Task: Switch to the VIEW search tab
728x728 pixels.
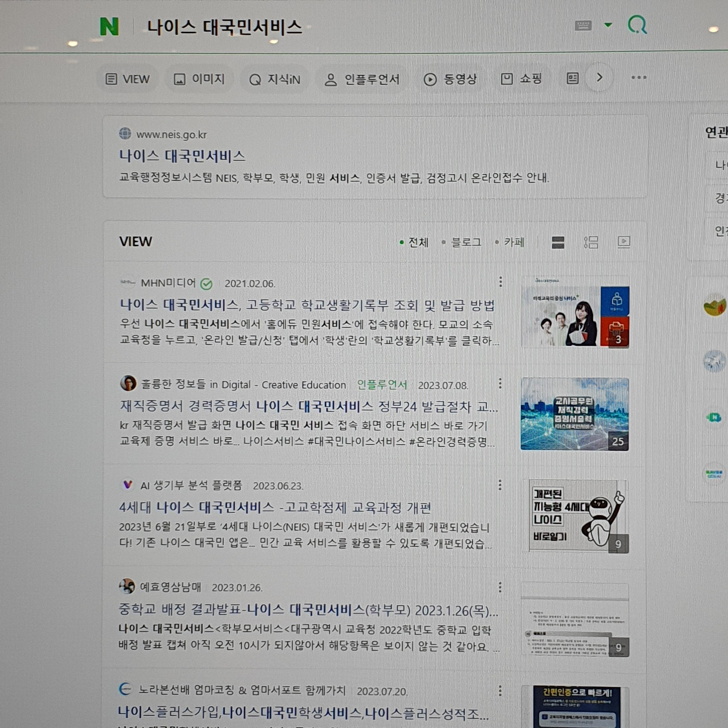Action: (127, 79)
